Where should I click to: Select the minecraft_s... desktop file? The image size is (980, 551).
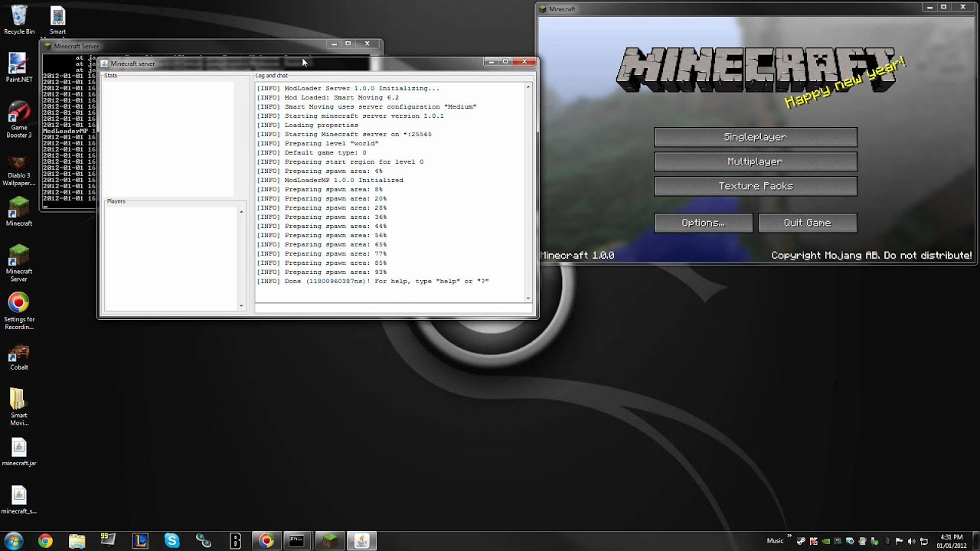coord(19,500)
